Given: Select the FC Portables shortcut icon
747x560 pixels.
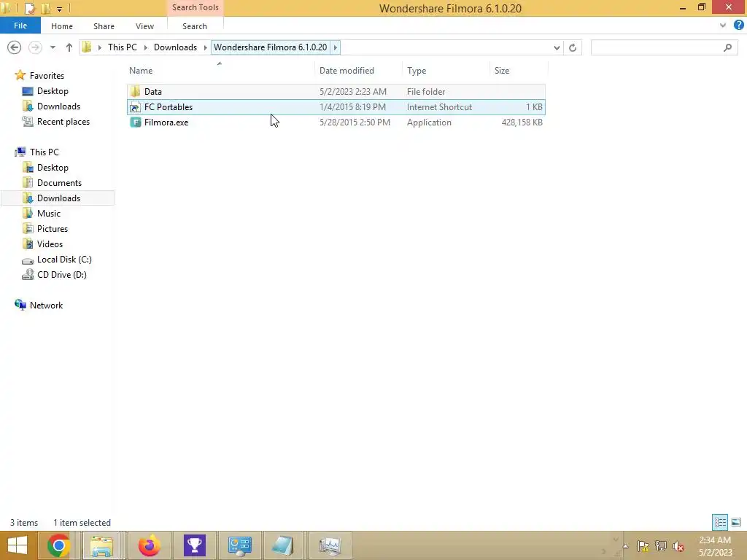Looking at the screenshot, I should tap(135, 107).
